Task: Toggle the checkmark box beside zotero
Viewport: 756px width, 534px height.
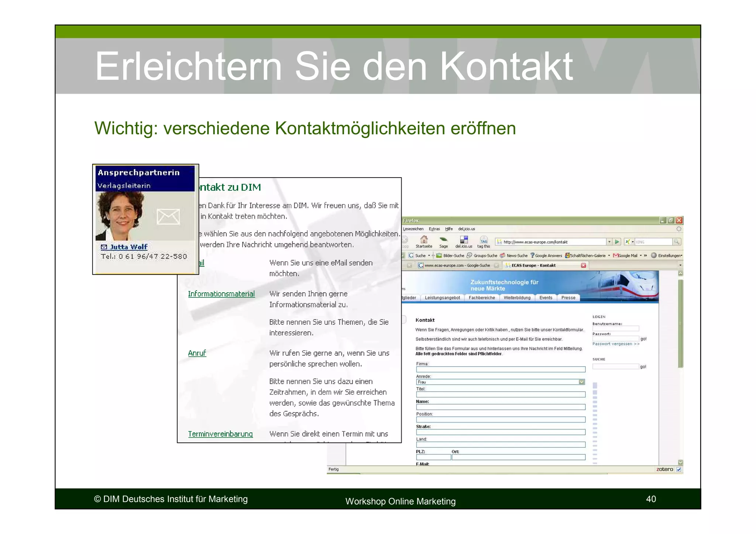Action: pos(678,469)
